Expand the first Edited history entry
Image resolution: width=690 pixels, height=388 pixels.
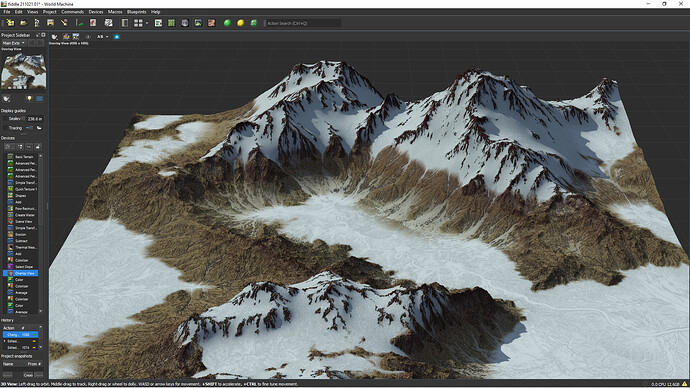point(4,341)
